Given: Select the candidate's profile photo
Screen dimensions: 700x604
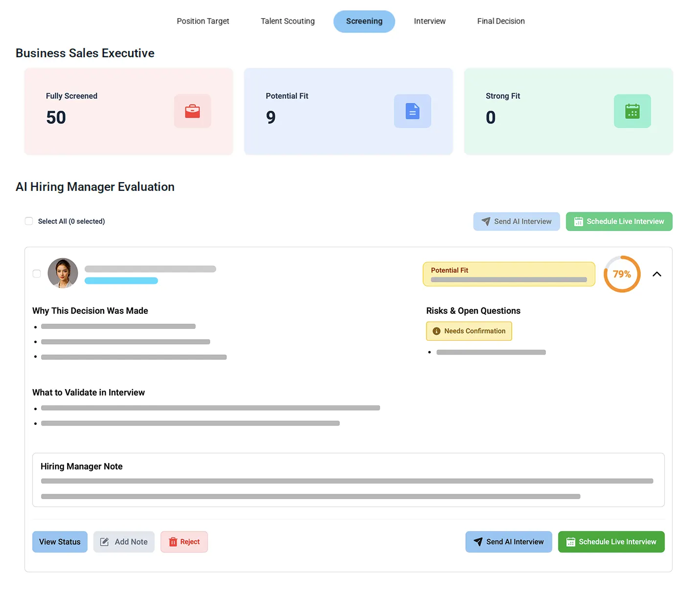Looking at the screenshot, I should 63,273.
